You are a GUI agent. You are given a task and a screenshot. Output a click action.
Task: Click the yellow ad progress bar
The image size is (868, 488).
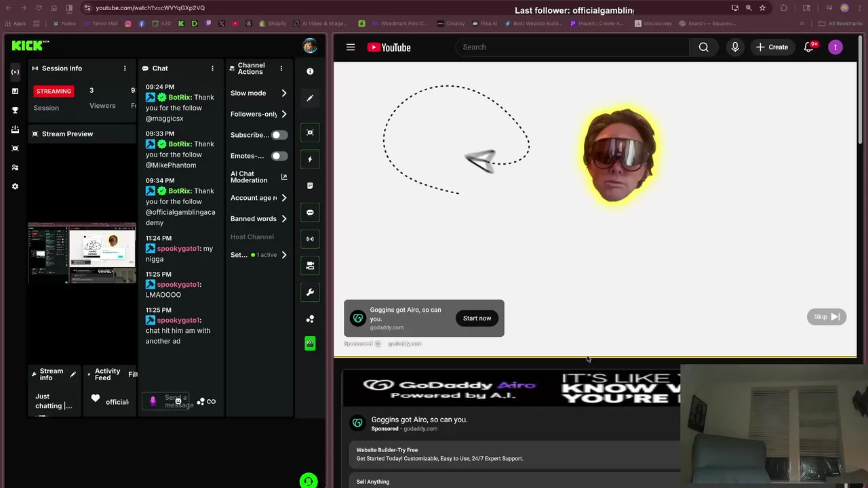(x=595, y=357)
